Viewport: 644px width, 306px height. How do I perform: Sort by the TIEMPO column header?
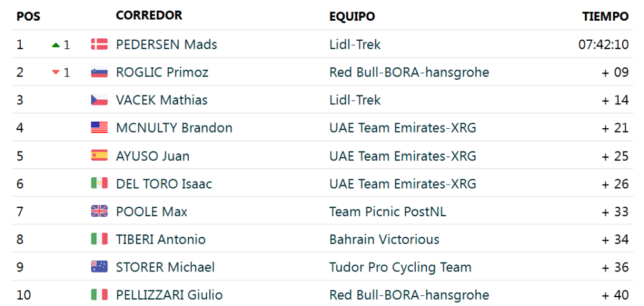(606, 16)
